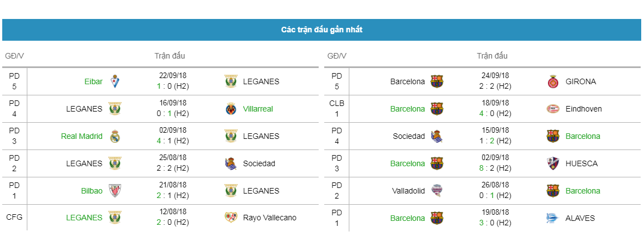
Task: Click the Eibar club crest
Action: coord(114,81)
